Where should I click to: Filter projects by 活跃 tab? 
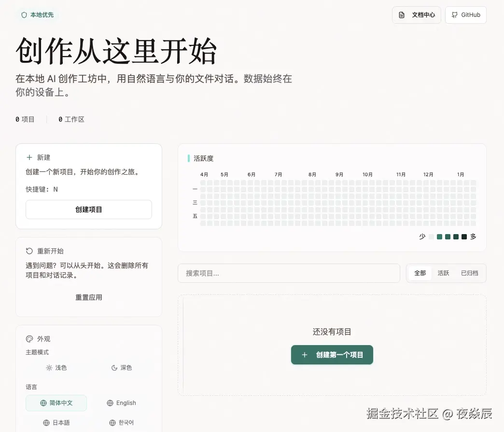click(443, 273)
